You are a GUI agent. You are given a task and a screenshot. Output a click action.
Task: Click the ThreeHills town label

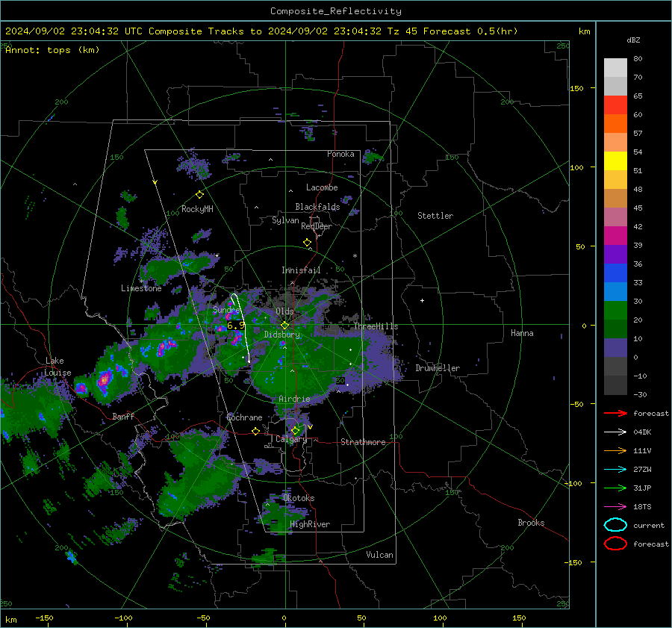click(x=376, y=326)
